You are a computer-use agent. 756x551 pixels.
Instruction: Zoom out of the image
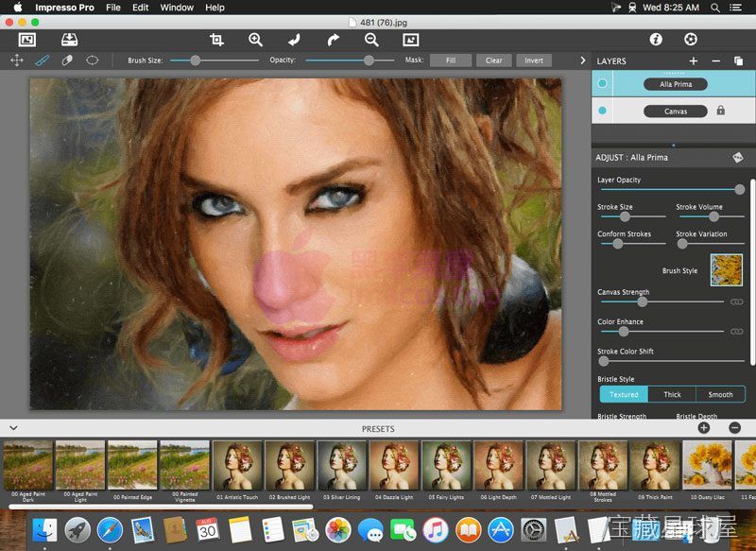point(371,40)
